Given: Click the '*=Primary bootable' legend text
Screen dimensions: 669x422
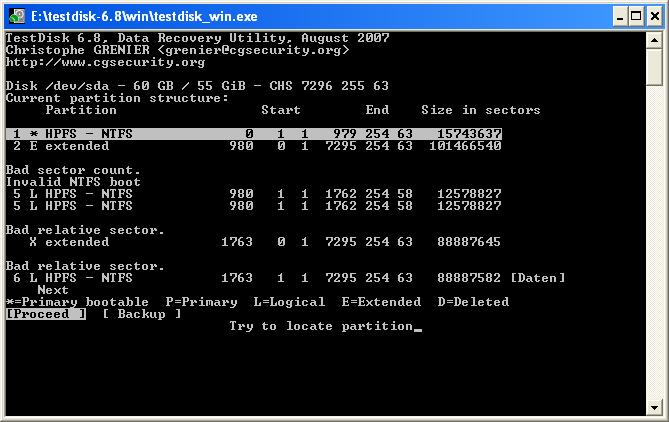Looking at the screenshot, I should coord(77,302).
